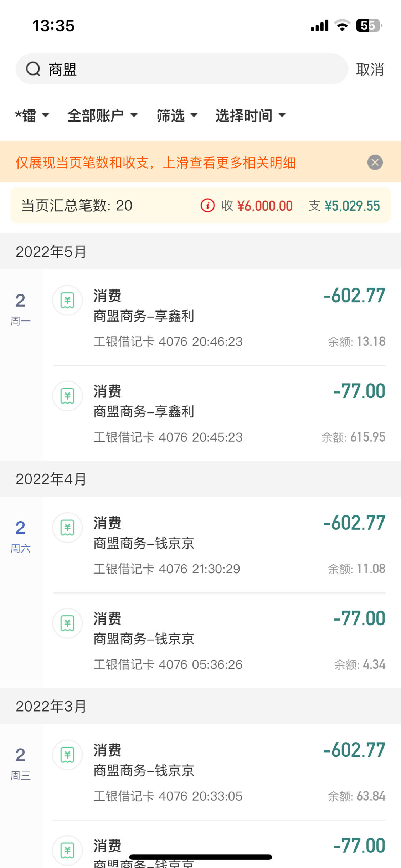Click the search field containing 商盟
The image size is (401, 868).
coord(182,69)
